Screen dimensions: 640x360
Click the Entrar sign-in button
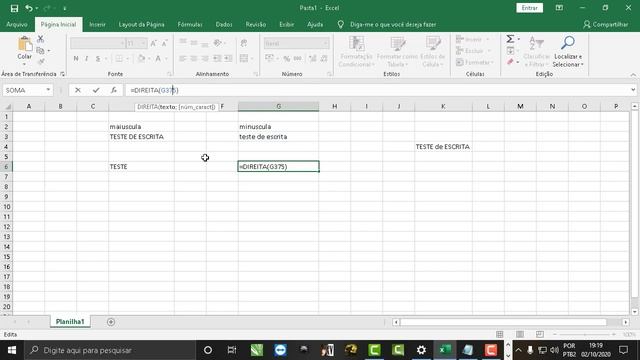tap(529, 8)
